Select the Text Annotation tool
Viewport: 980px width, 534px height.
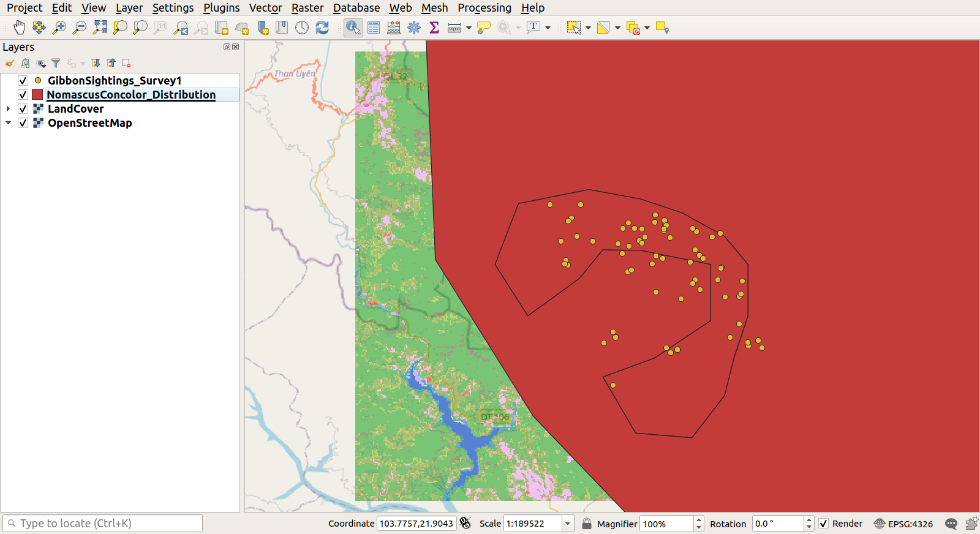[533, 28]
